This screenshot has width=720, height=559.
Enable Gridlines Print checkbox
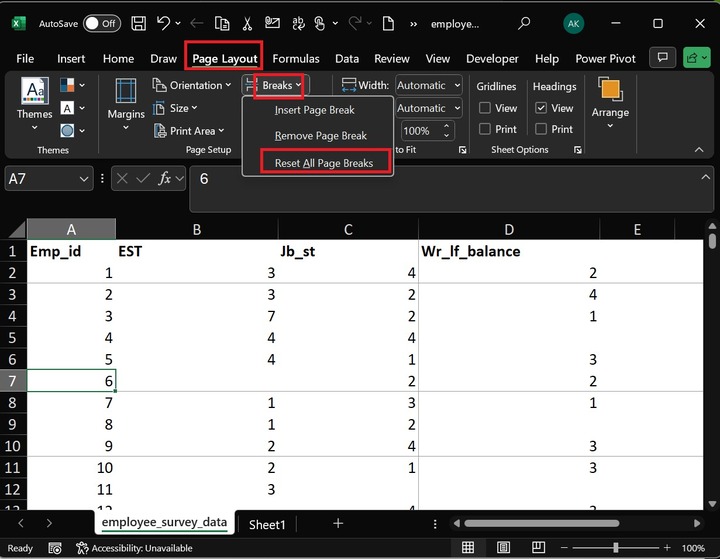click(485, 129)
